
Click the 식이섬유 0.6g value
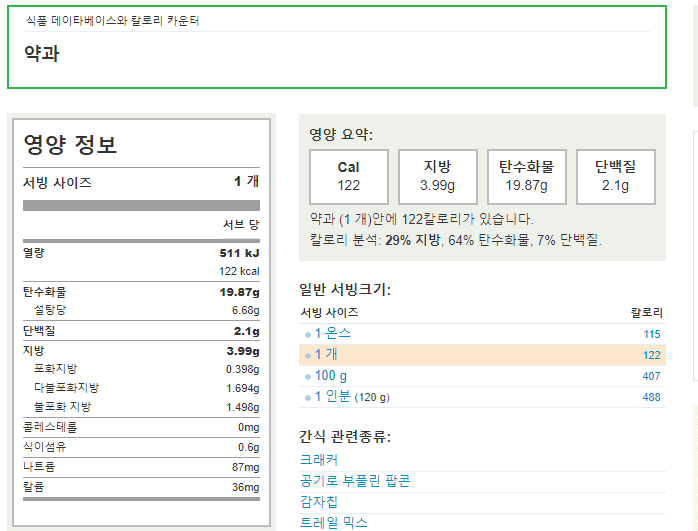248,447
